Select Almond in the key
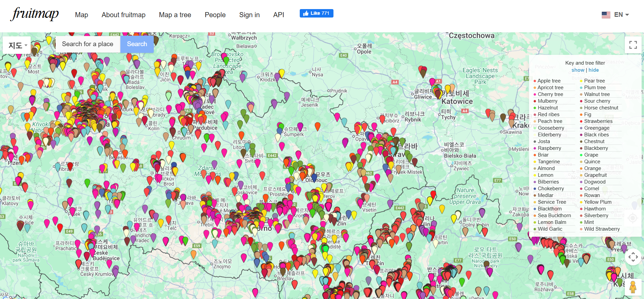 [546, 168]
